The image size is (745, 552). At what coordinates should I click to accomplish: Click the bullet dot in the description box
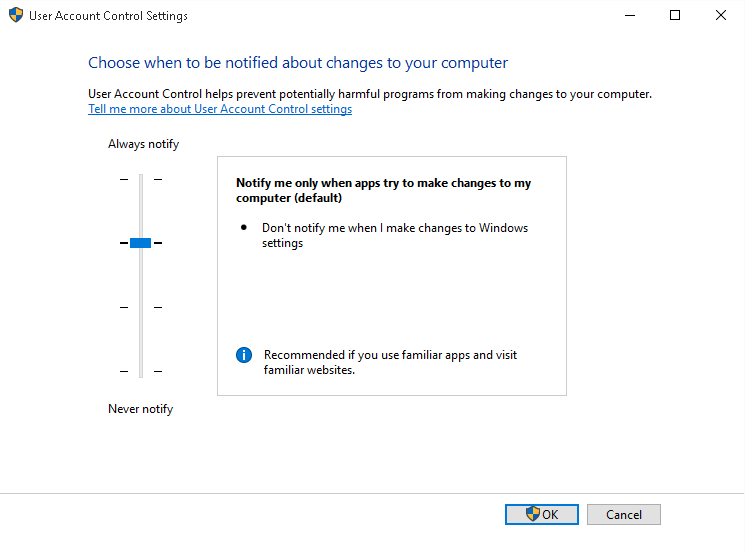244,228
